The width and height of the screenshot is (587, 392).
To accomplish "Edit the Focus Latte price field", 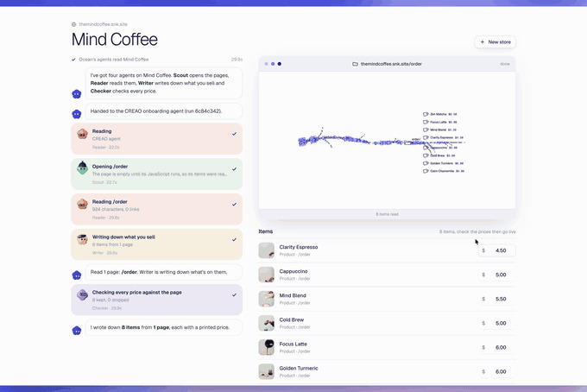I will coord(496,347).
